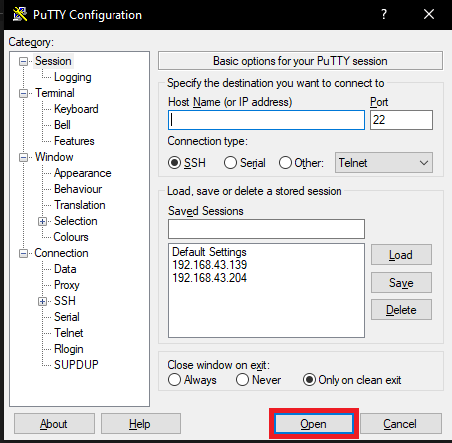Choose Never for close window on exit

coord(242,380)
